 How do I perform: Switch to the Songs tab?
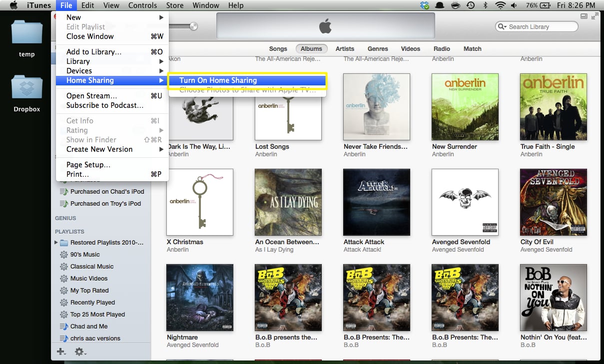[278, 49]
